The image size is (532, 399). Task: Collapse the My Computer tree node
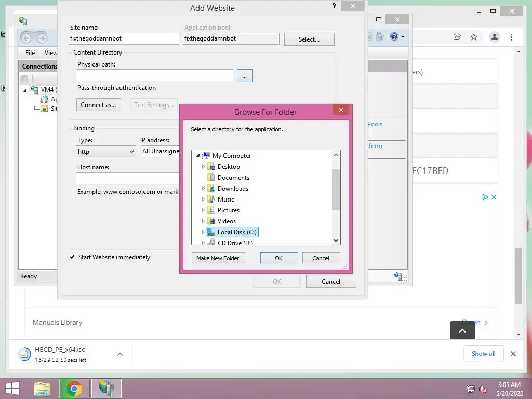coord(198,155)
